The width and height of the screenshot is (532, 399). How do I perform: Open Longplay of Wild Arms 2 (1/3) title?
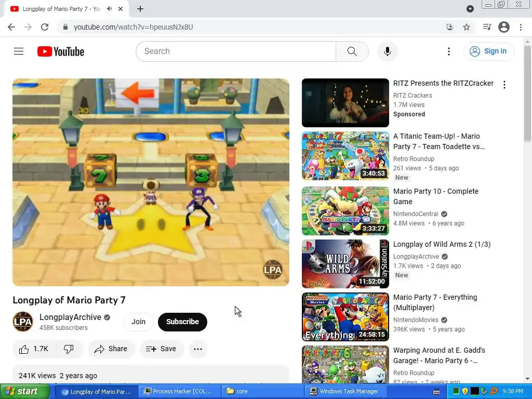[x=442, y=244]
